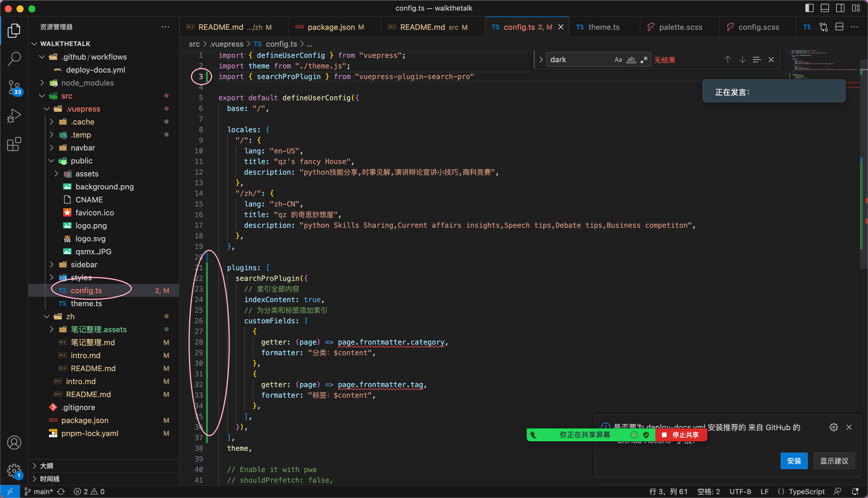This screenshot has height=498, width=868.
Task: Open Source Control with 33 changes badge
Action: (x=14, y=88)
